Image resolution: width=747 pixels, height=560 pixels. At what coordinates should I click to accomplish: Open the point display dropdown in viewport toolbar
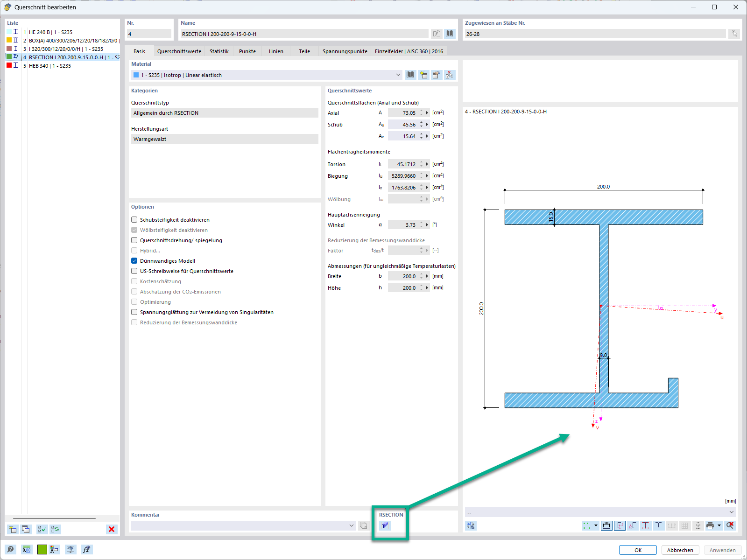595,525
